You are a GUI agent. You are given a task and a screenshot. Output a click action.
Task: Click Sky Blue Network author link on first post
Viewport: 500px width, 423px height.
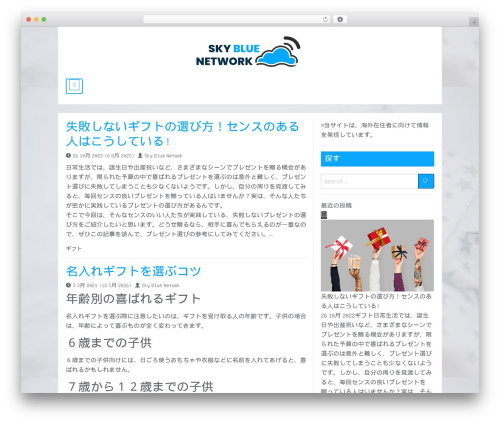(163, 156)
